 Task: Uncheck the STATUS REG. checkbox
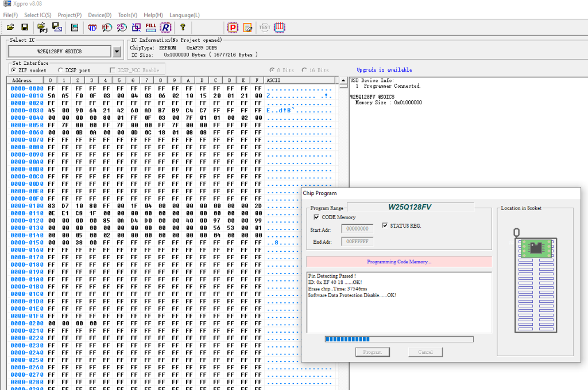tap(385, 225)
